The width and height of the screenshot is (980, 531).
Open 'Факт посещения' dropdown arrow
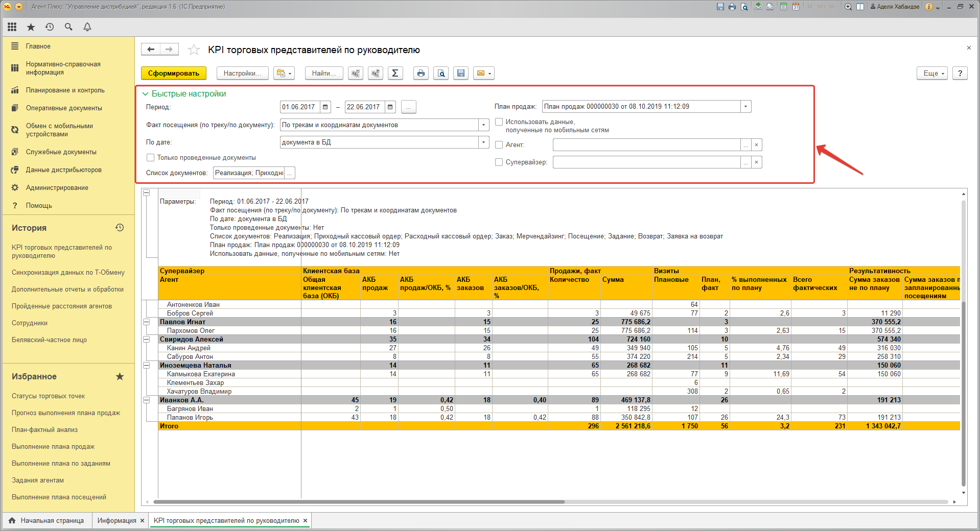pyautogui.click(x=483, y=125)
